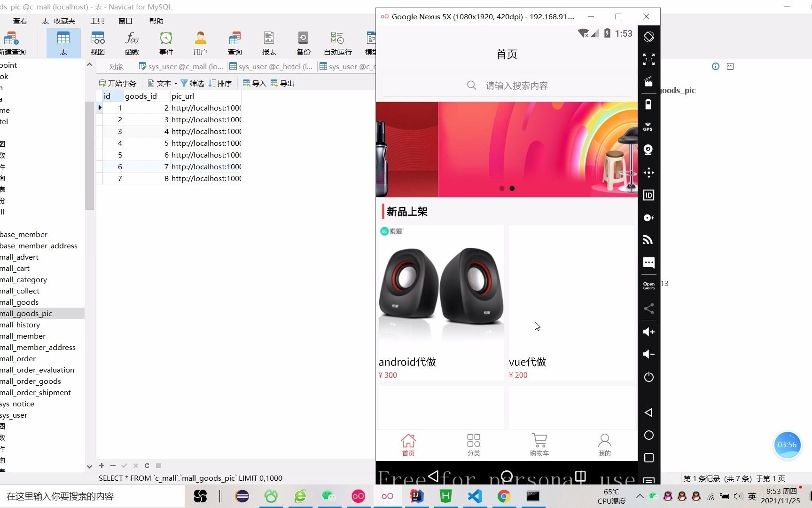Click the 备份 (Backup) toolbar icon
Viewport: 812px width, 508px height.
[x=303, y=42]
